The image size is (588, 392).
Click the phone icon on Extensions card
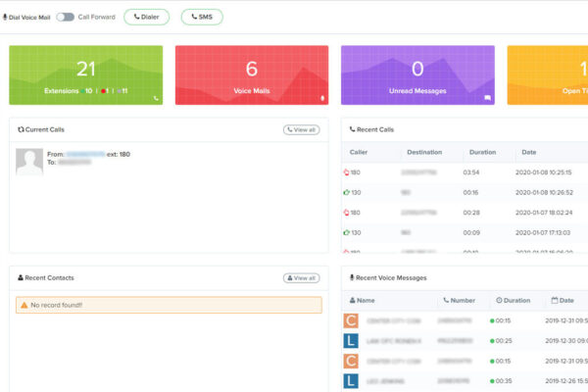[x=155, y=98]
